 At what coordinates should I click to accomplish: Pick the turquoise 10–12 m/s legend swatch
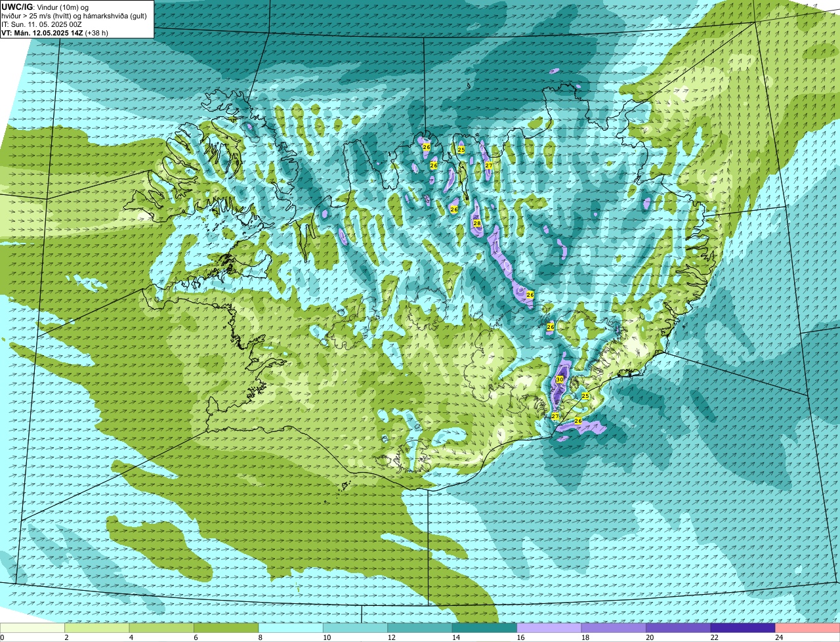(x=355, y=628)
